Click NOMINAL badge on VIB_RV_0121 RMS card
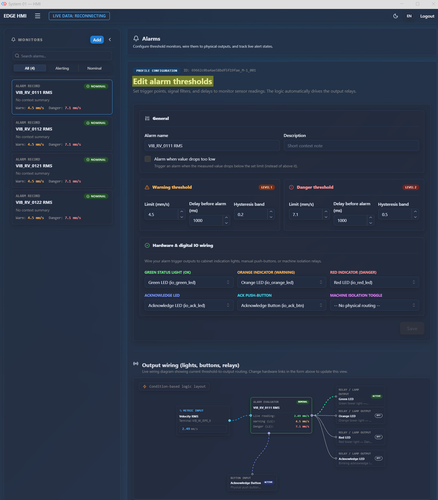This screenshot has width=438, height=500. point(96,160)
